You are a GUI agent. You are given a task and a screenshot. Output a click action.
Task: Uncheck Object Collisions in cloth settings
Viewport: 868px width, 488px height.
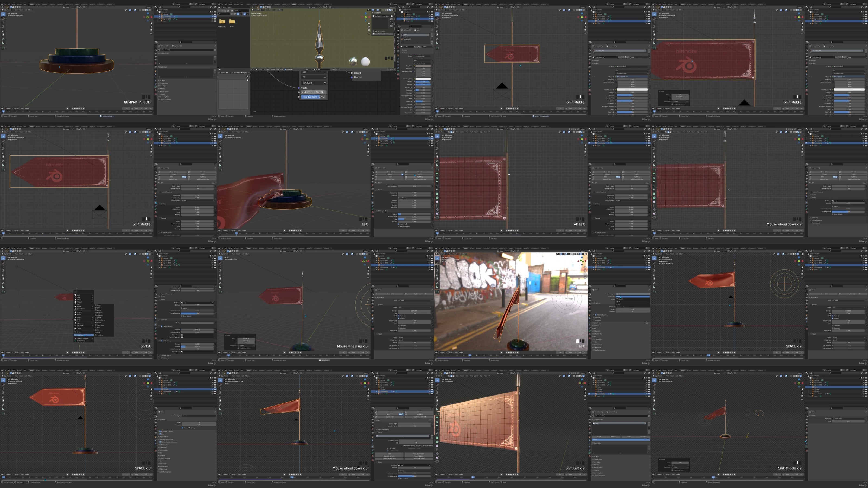click(x=162, y=326)
